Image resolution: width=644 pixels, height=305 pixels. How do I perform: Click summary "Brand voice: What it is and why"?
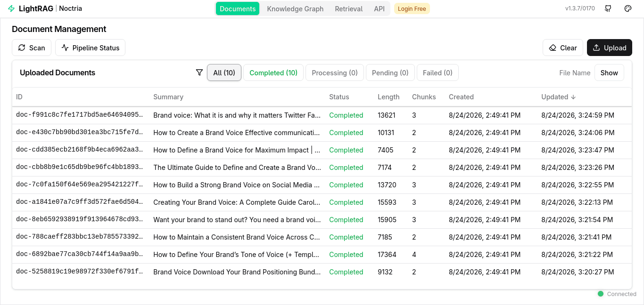tap(237, 115)
